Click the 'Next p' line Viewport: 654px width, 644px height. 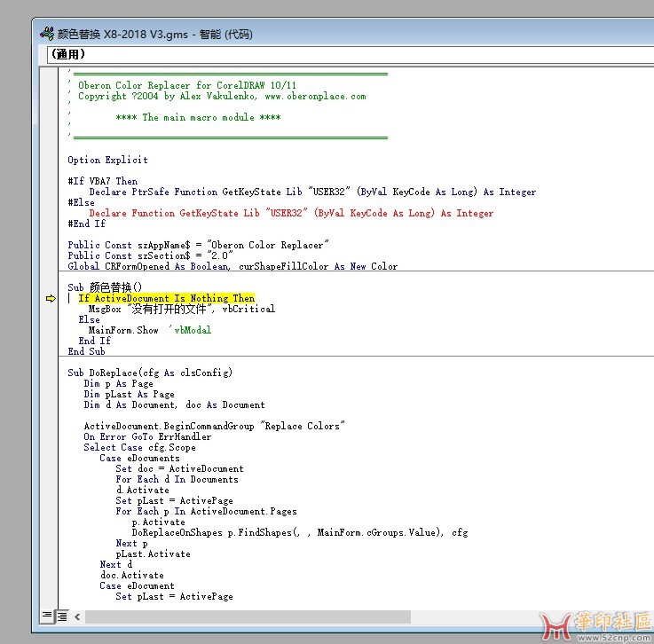coord(131,544)
